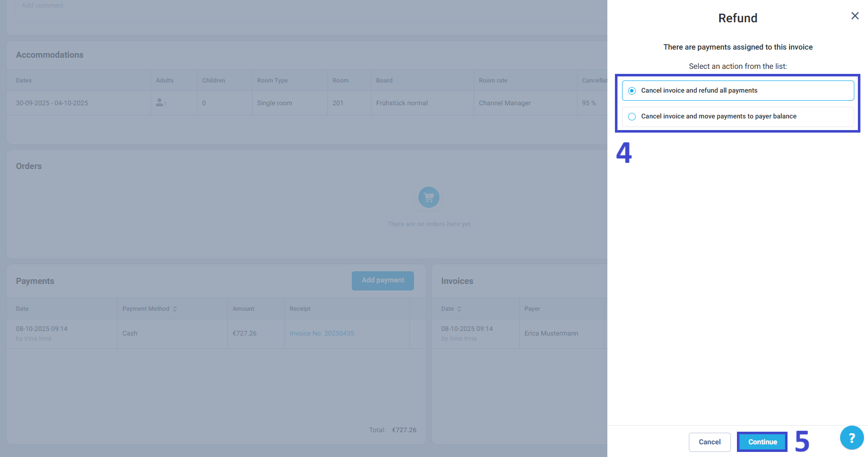The height and width of the screenshot is (457, 868).
Task: Click the shopping cart icon in Orders
Action: click(429, 197)
